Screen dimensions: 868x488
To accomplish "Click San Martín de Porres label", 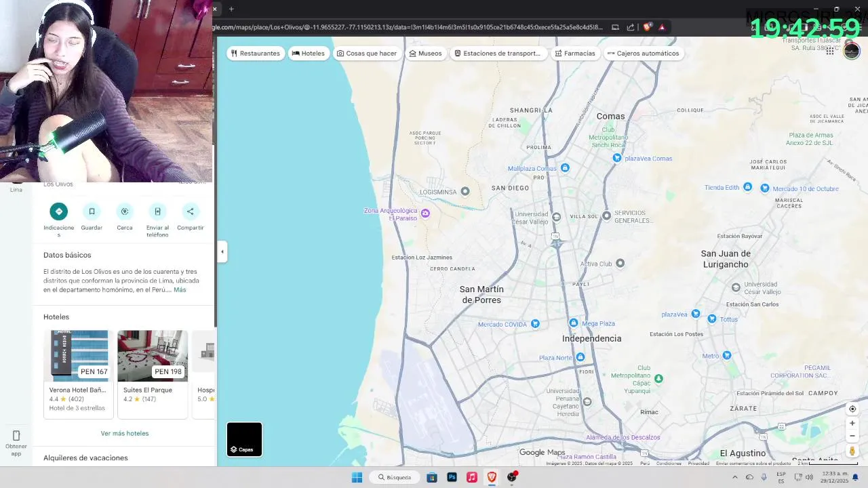I will click(x=481, y=294).
